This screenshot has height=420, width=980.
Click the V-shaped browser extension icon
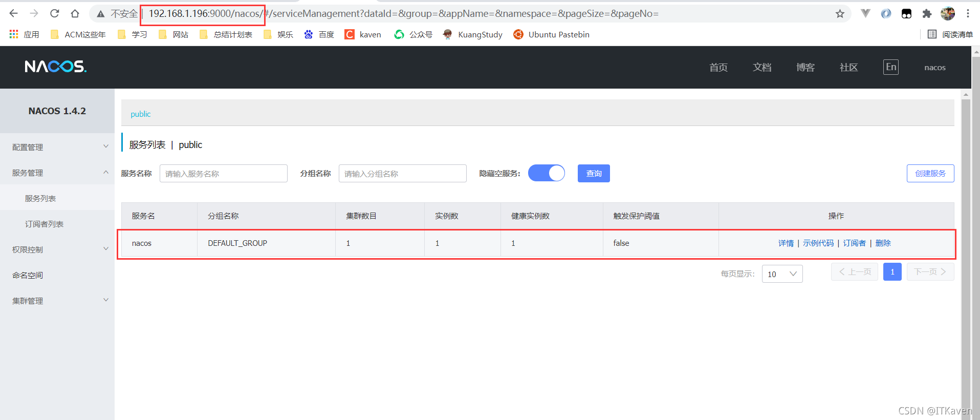[865, 14]
